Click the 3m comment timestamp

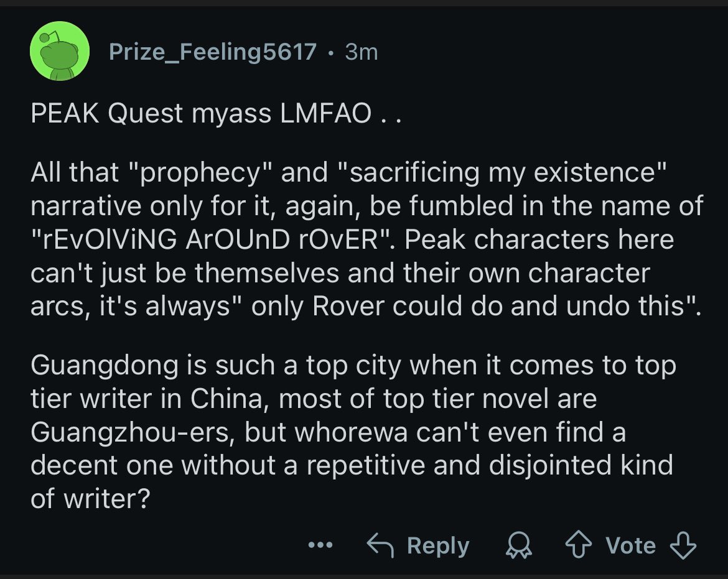[x=362, y=52]
